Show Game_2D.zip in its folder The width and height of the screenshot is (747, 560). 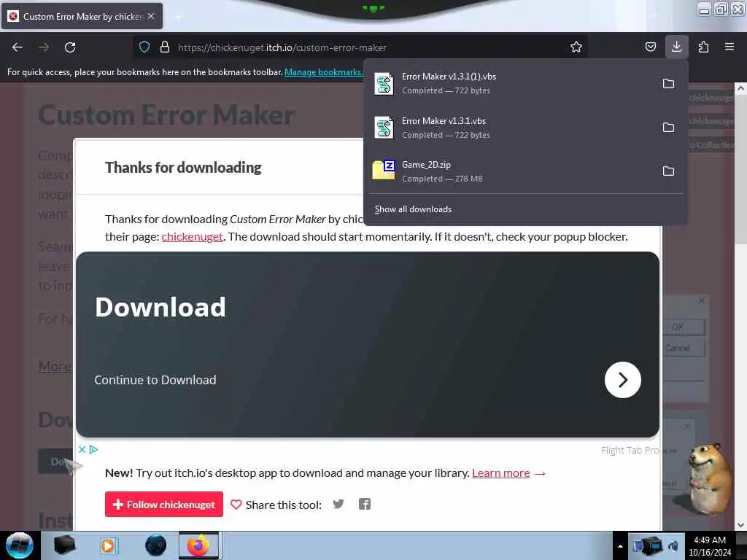[x=668, y=171]
